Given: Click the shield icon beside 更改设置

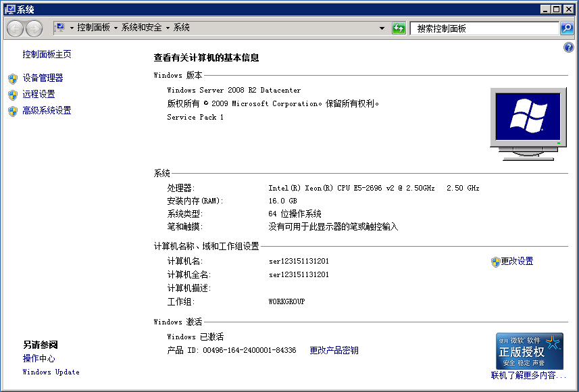Looking at the screenshot, I should 496,262.
